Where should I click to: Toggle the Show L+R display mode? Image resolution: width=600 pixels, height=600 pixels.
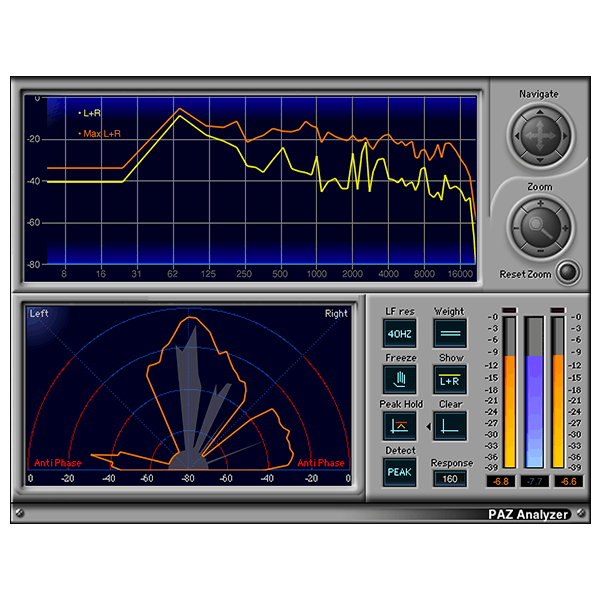coord(450,380)
